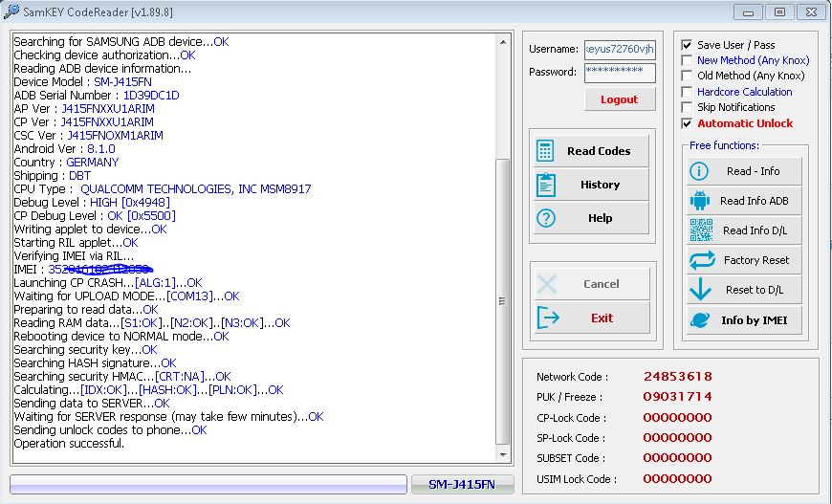Click the progress bar at bottom
The height and width of the screenshot is (504, 832).
[208, 484]
